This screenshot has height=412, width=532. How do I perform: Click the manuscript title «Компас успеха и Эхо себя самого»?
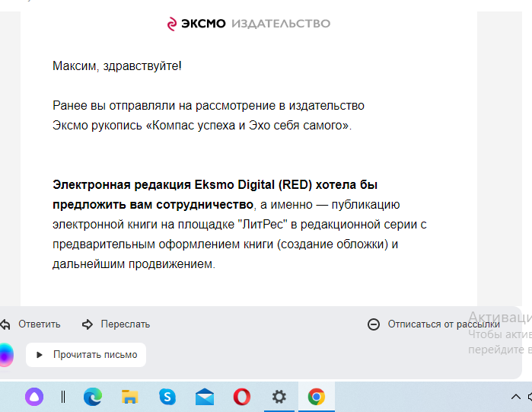tap(247, 125)
